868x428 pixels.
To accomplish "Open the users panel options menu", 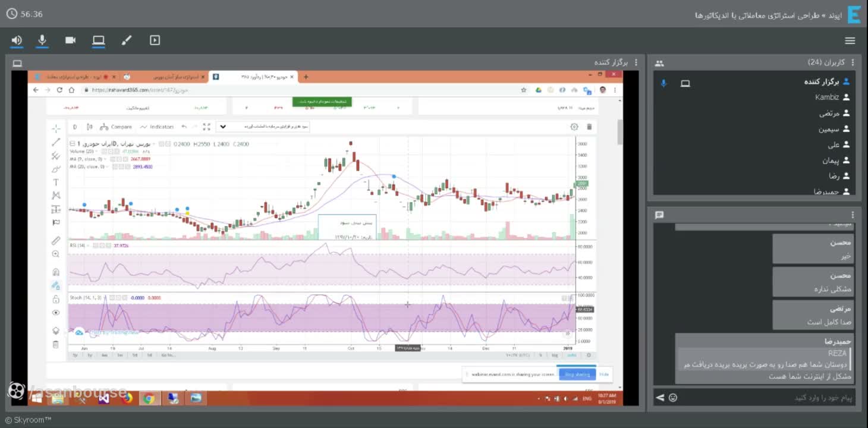I will click(853, 62).
